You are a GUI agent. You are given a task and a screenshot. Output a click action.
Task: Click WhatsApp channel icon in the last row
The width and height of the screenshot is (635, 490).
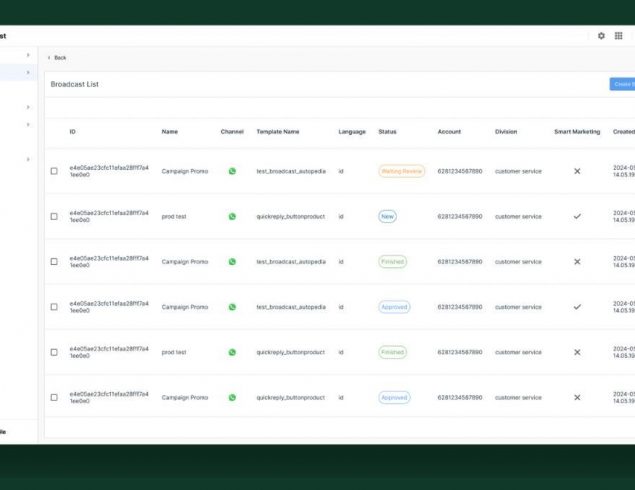[232, 397]
